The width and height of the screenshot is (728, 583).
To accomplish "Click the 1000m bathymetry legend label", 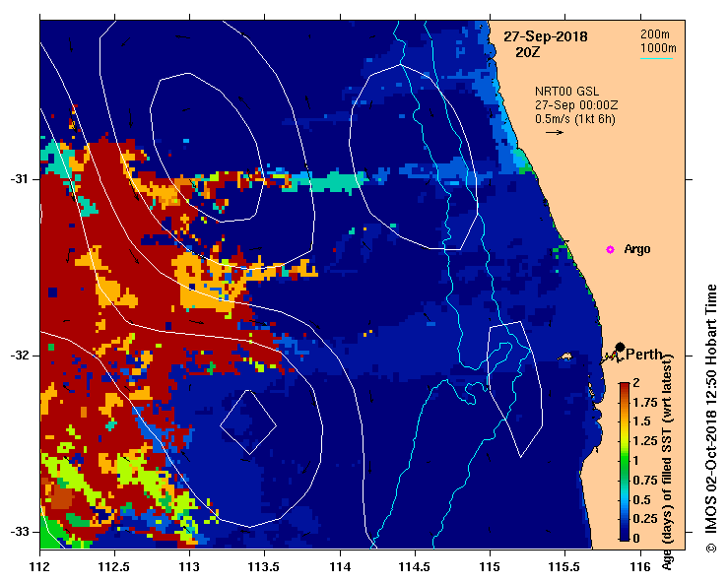I will tap(658, 48).
